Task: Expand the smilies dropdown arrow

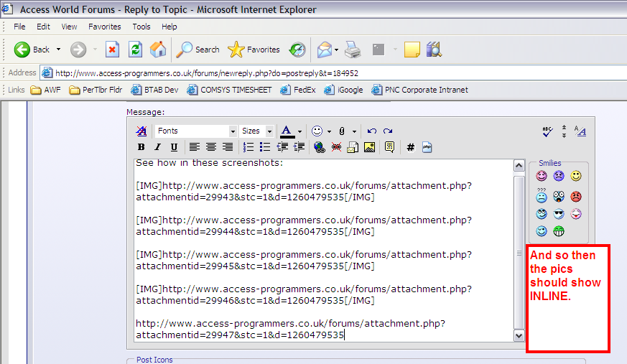Action: pyautogui.click(x=329, y=131)
